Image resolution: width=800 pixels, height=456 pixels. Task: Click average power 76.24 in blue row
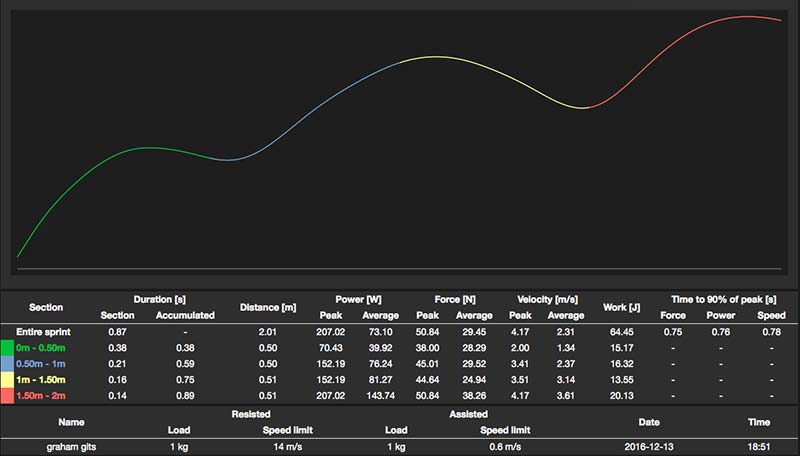click(381, 364)
